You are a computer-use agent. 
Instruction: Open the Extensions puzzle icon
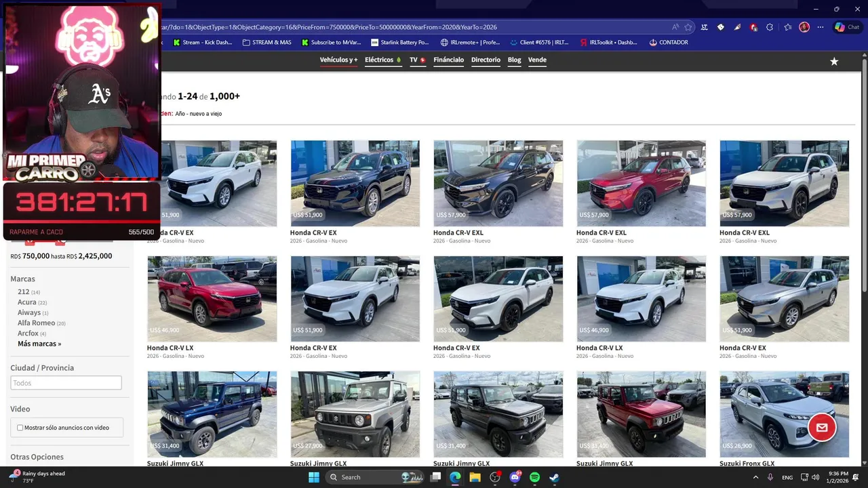[x=770, y=27]
